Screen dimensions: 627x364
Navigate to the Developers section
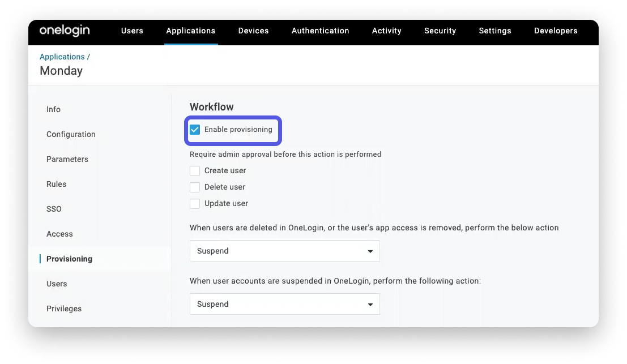pyautogui.click(x=556, y=31)
